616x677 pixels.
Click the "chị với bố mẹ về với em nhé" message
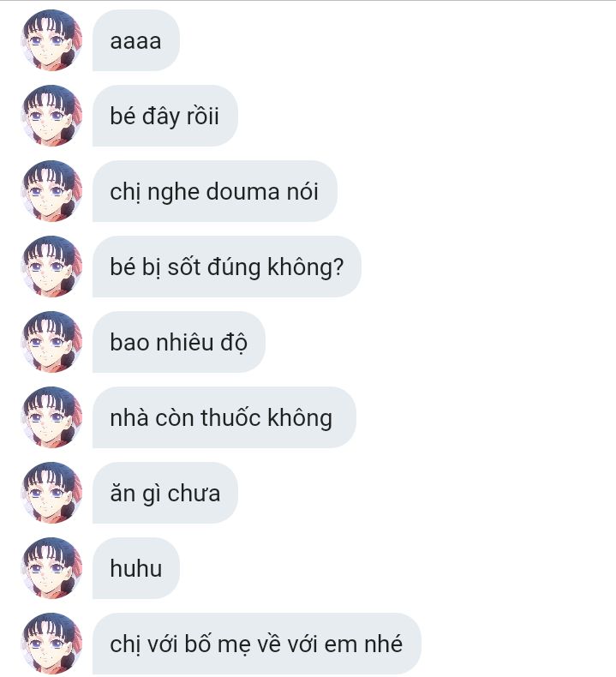256,644
